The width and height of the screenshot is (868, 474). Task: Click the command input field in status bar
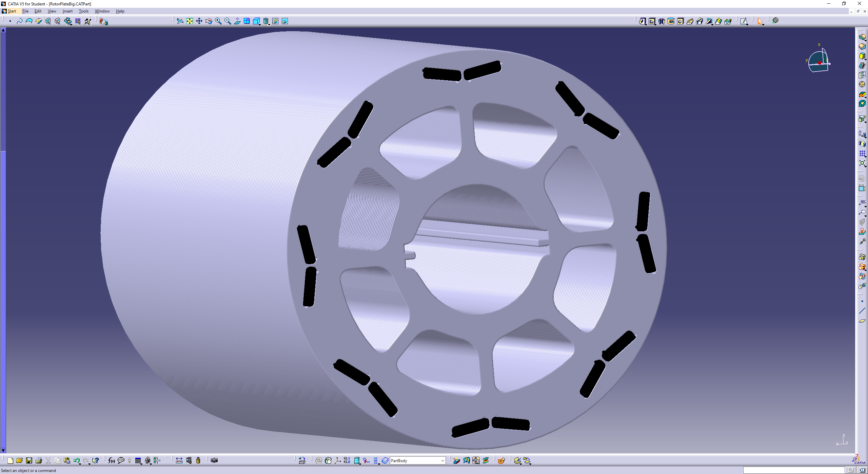(793, 470)
